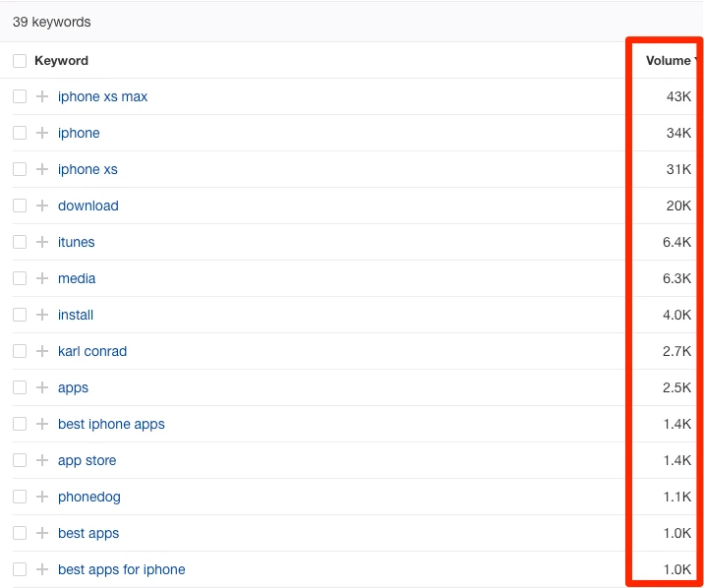
Task: Tick the karl conrad checkbox
Action: 20,351
